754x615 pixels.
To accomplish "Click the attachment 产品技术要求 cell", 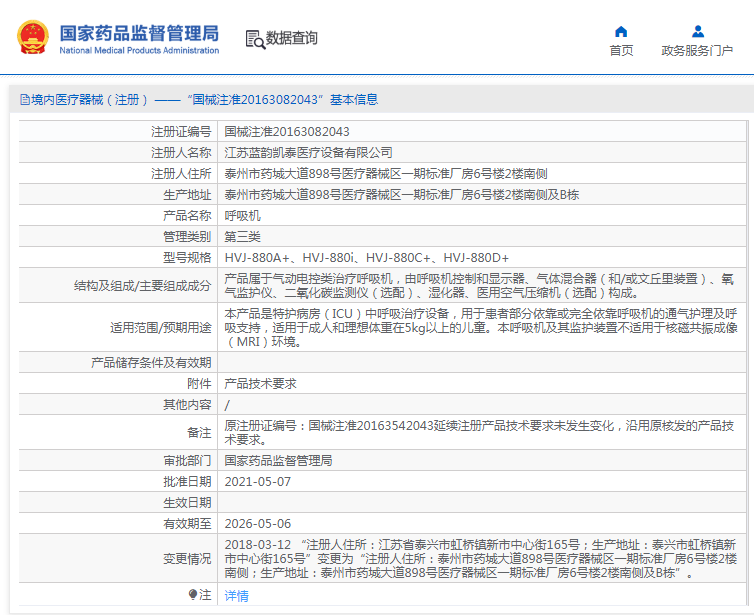I will point(260,383).
